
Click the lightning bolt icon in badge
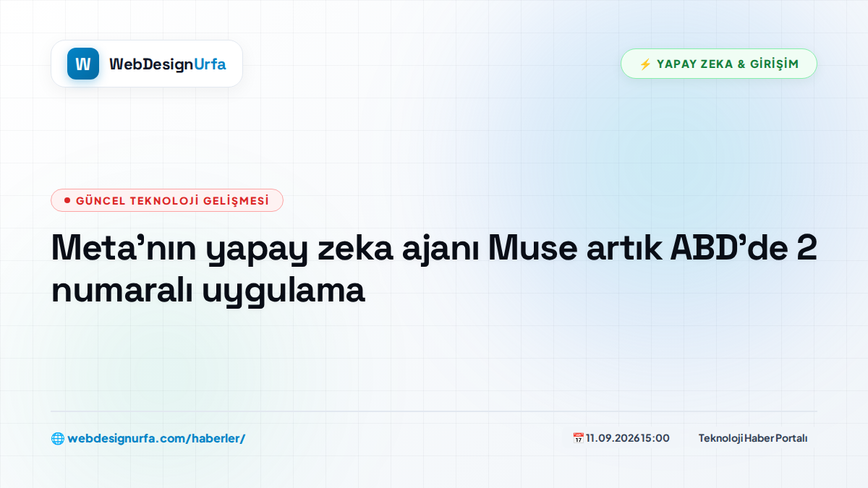(645, 64)
